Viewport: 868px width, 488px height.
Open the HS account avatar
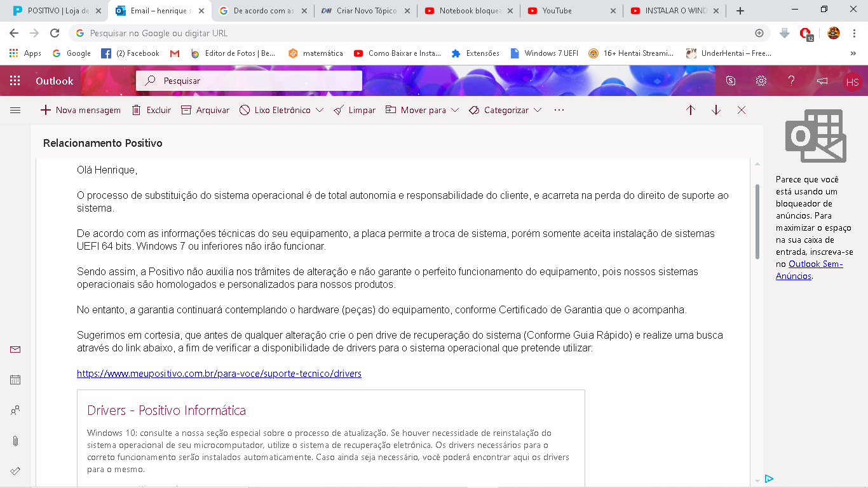852,82
